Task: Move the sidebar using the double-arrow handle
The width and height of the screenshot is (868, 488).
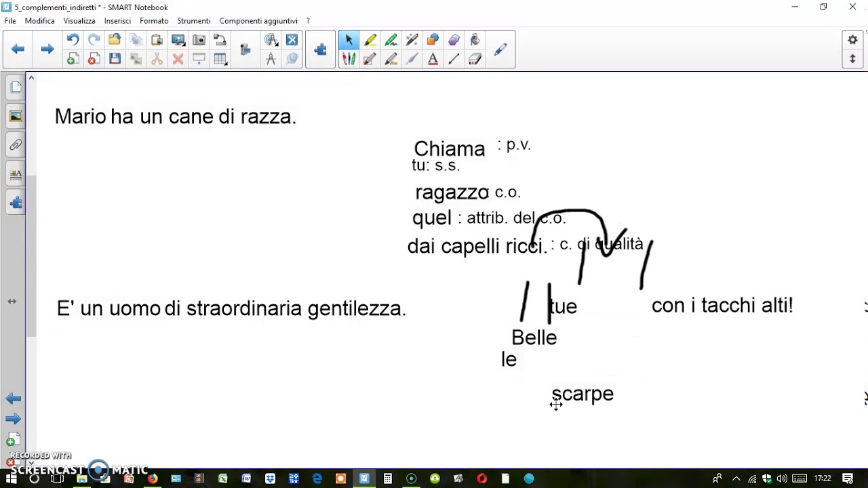Action: click(x=12, y=301)
